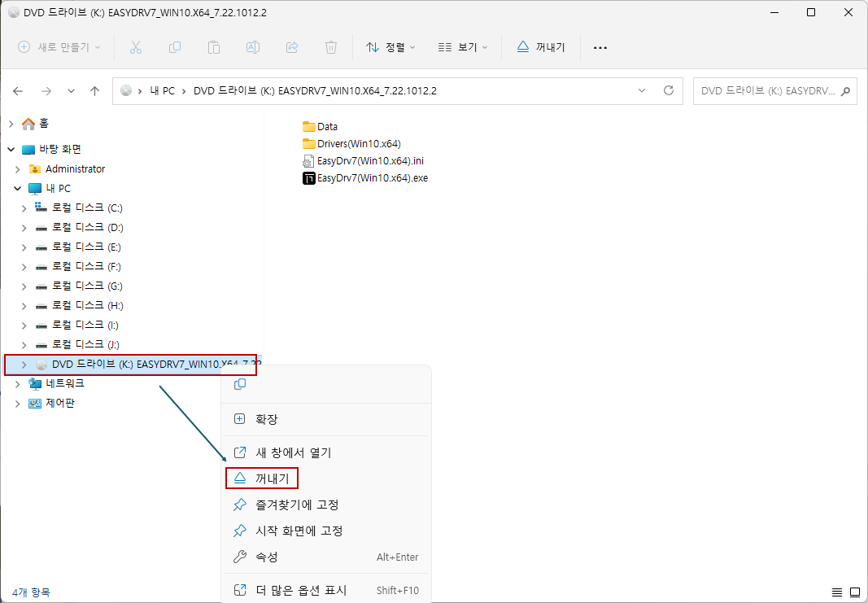Open the three-dot more options menu
Image resolution: width=868 pixels, height=603 pixels.
[600, 48]
